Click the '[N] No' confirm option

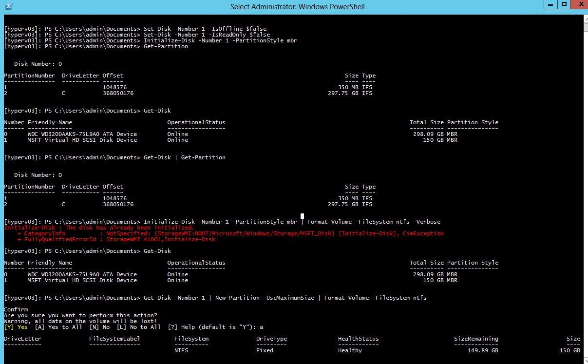pos(97,327)
